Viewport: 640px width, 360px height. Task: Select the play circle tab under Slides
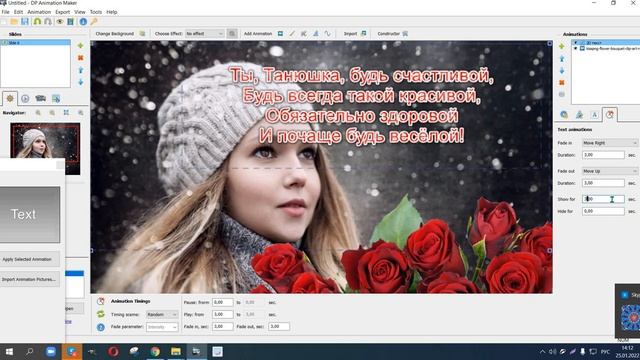[x=25, y=98]
